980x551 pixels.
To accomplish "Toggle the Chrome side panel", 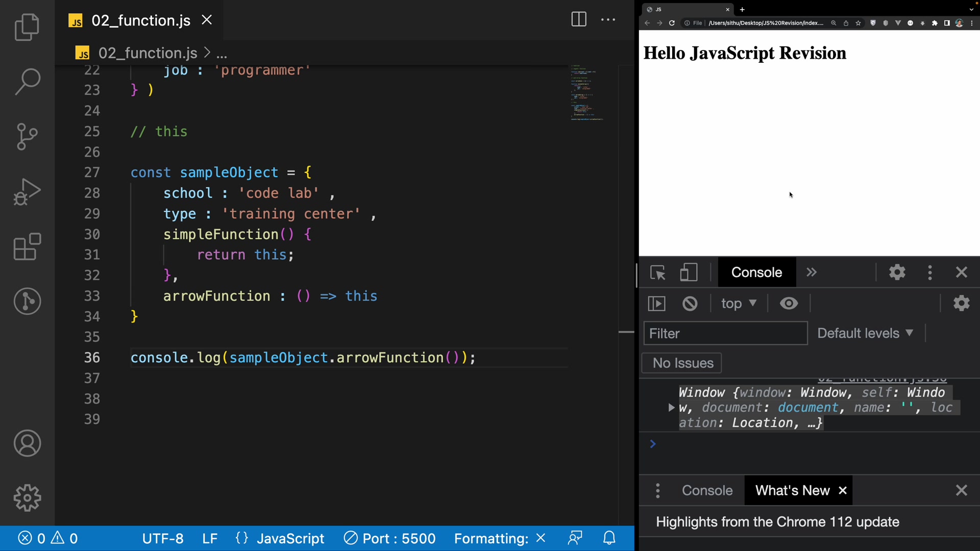I will [x=947, y=23].
